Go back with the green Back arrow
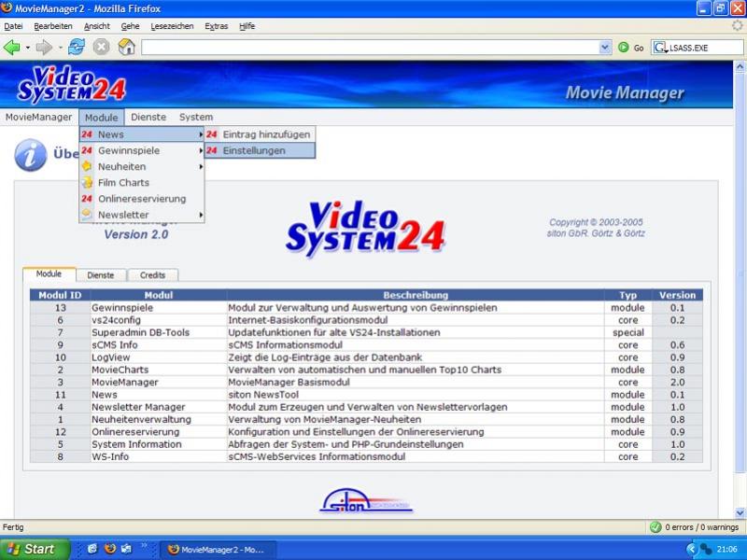Viewport: 747px width, 560px height. [11, 48]
